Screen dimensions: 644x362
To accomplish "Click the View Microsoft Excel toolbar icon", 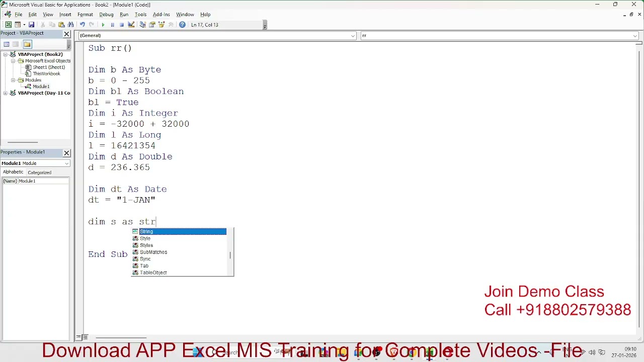I will point(9,25).
